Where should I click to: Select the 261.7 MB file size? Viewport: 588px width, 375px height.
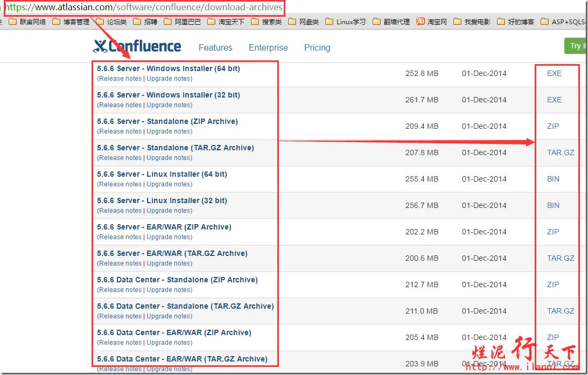pos(422,100)
